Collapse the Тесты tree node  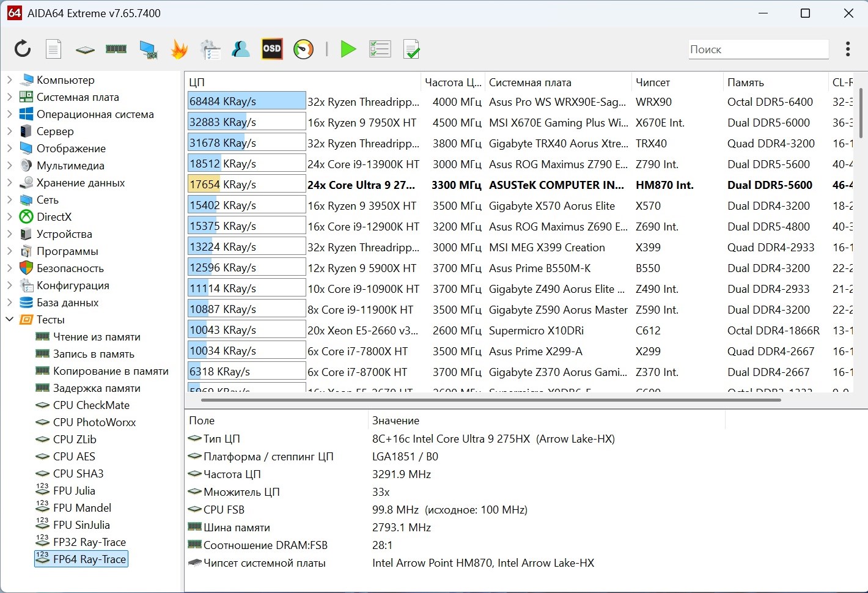point(9,319)
